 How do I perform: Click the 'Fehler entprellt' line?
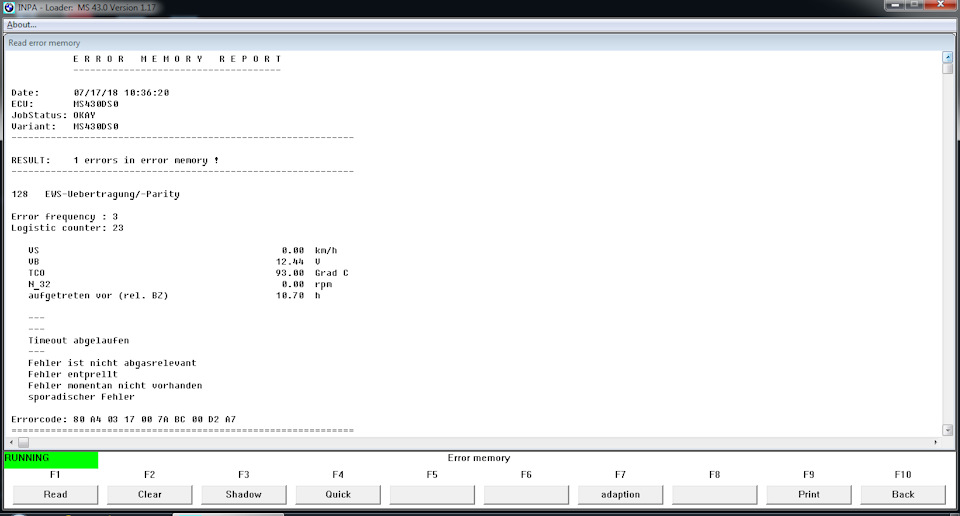tap(72, 374)
